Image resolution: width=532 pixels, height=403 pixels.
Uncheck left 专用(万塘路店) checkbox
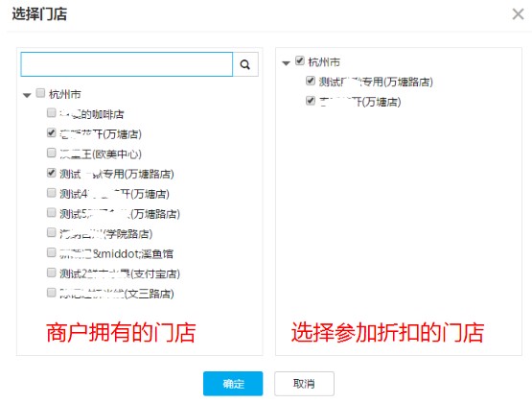click(51, 173)
